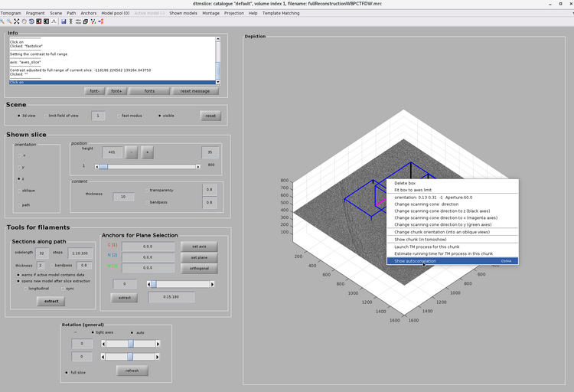The image size is (574, 392).
Task: Click the save floppy disk icon
Action: click(64, 21)
